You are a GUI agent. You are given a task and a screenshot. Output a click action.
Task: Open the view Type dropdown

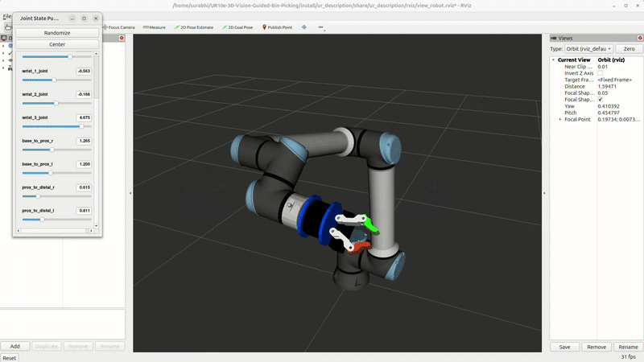point(588,49)
